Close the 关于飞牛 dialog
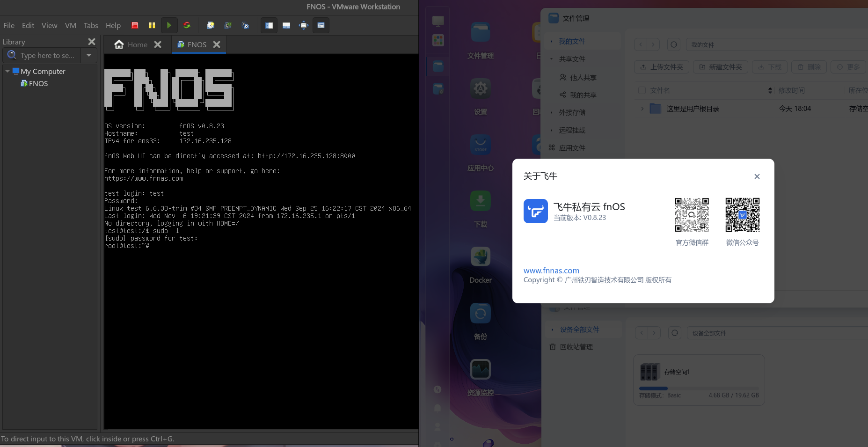 757,176
